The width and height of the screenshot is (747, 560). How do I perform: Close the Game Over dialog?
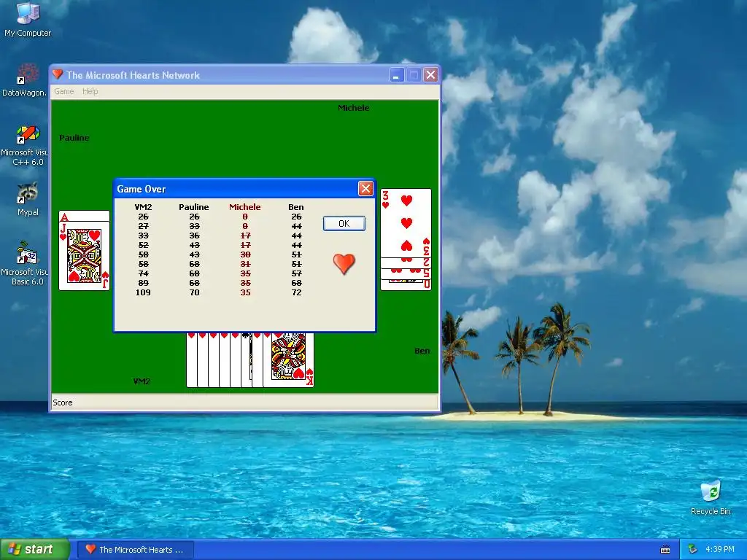click(365, 189)
